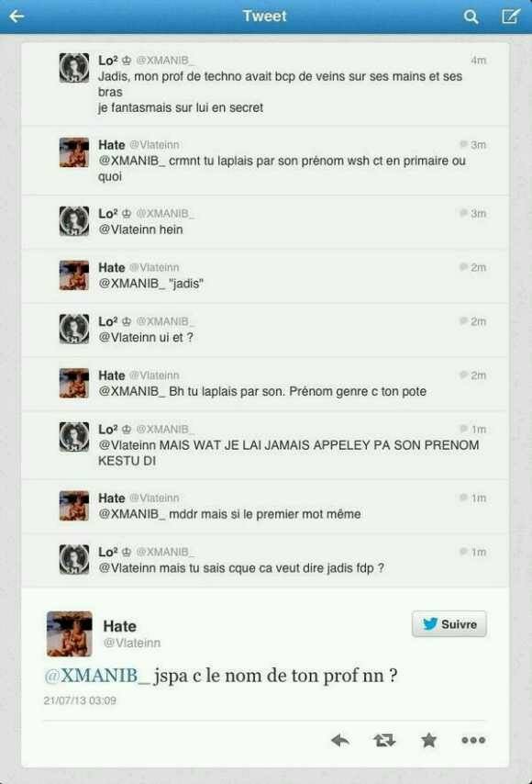Retweet the jspa tweet
532x784 pixels.
coord(384,740)
